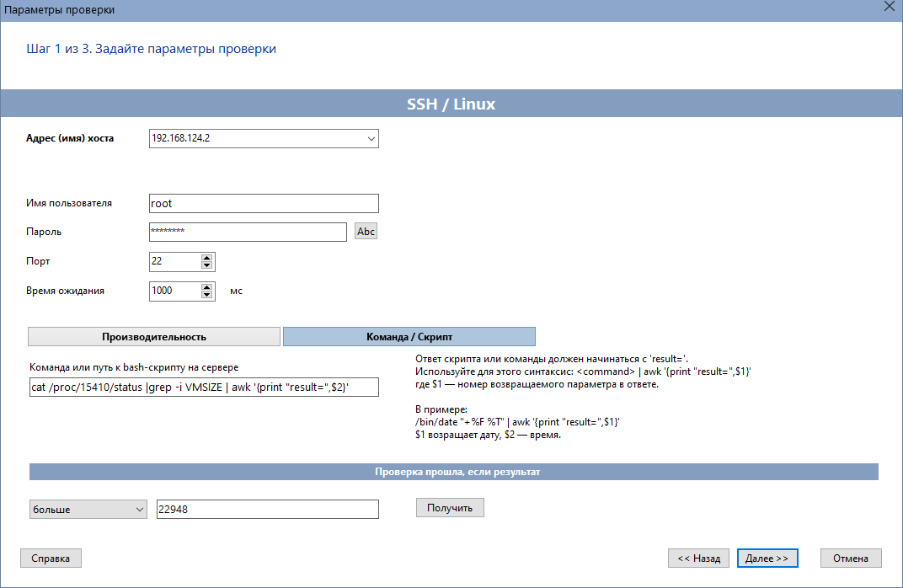903x588 pixels.
Task: Click the '$1 возращает дату' hint line
Action: click(488, 435)
